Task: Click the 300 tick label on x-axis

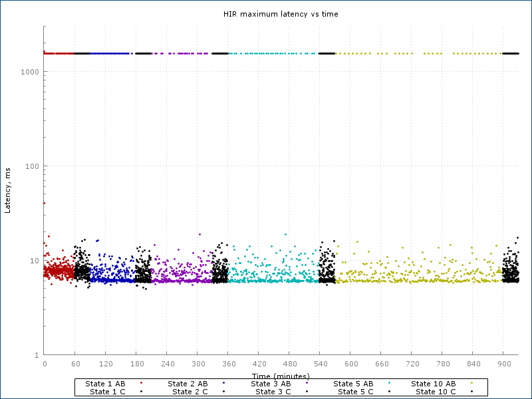Action: [x=198, y=364]
